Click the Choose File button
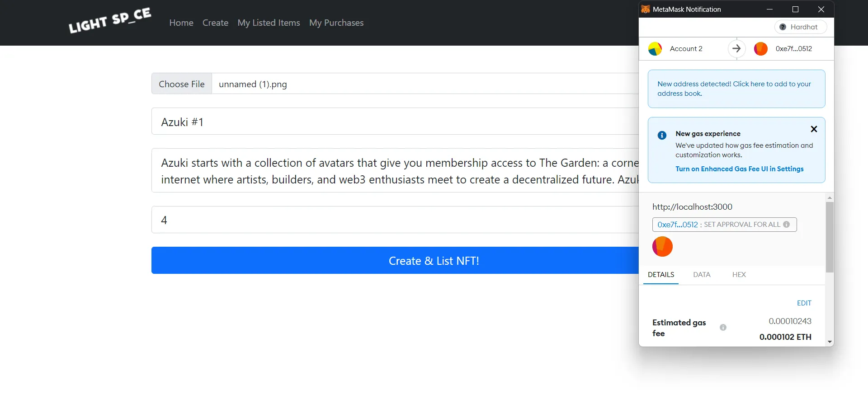Screen dimensions: 868x399 [182, 84]
